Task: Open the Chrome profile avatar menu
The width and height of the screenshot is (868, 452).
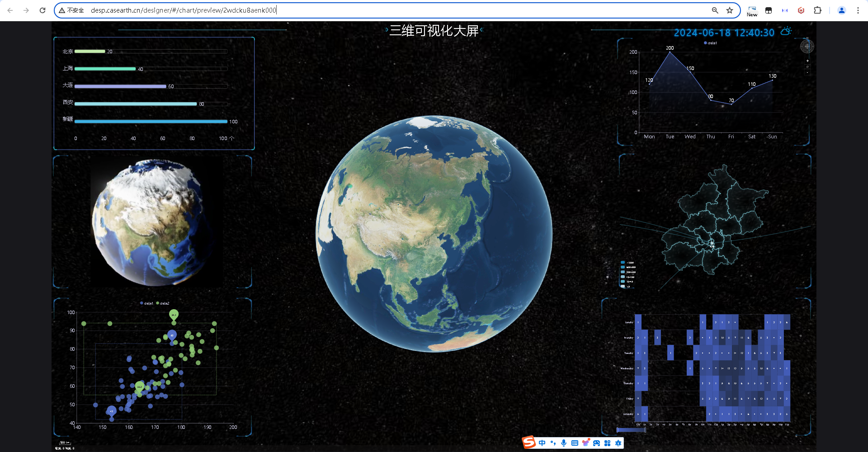Action: tap(841, 10)
